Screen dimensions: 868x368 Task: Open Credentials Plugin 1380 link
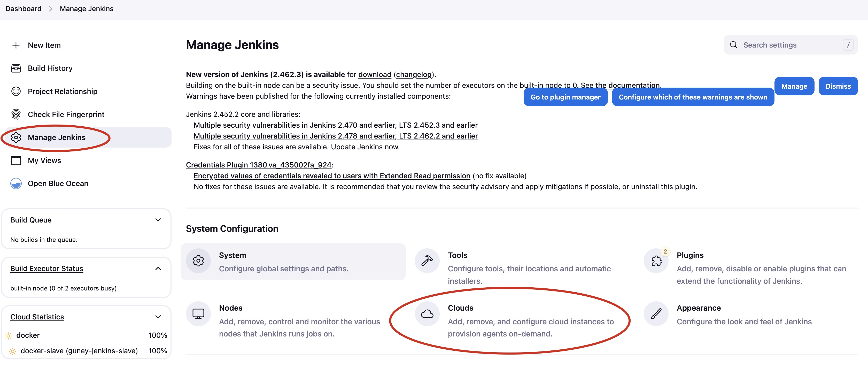[259, 165]
